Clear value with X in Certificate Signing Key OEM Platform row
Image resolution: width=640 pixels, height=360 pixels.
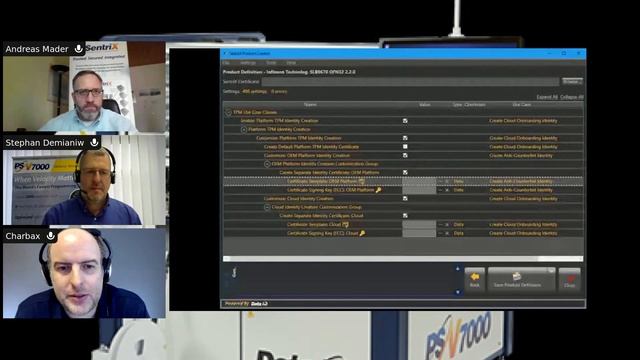(447, 190)
